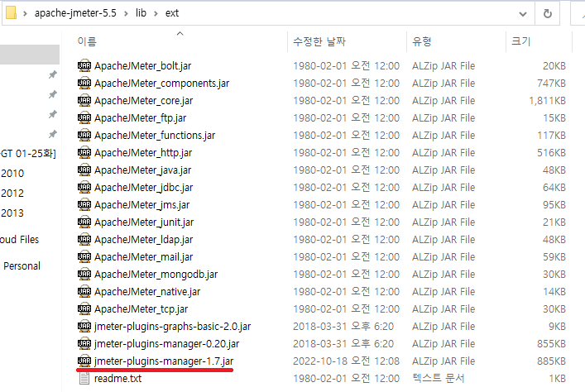The height and width of the screenshot is (392, 585).
Task: Click the text document icon of readme.txt
Action: pyautogui.click(x=84, y=378)
